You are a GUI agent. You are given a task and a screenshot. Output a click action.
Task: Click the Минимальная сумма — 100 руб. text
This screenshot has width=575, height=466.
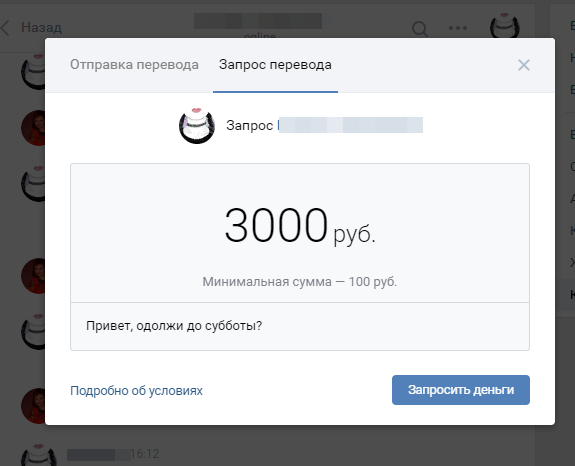[x=300, y=282]
